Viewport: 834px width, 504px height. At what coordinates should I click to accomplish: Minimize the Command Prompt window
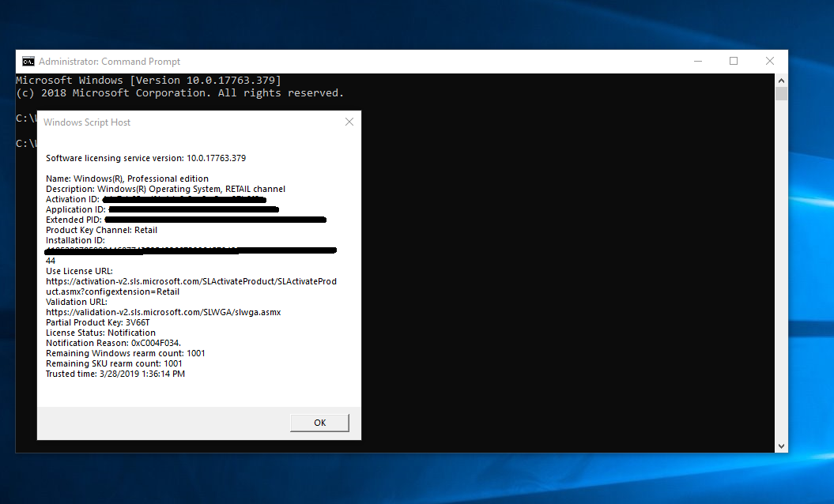698,61
